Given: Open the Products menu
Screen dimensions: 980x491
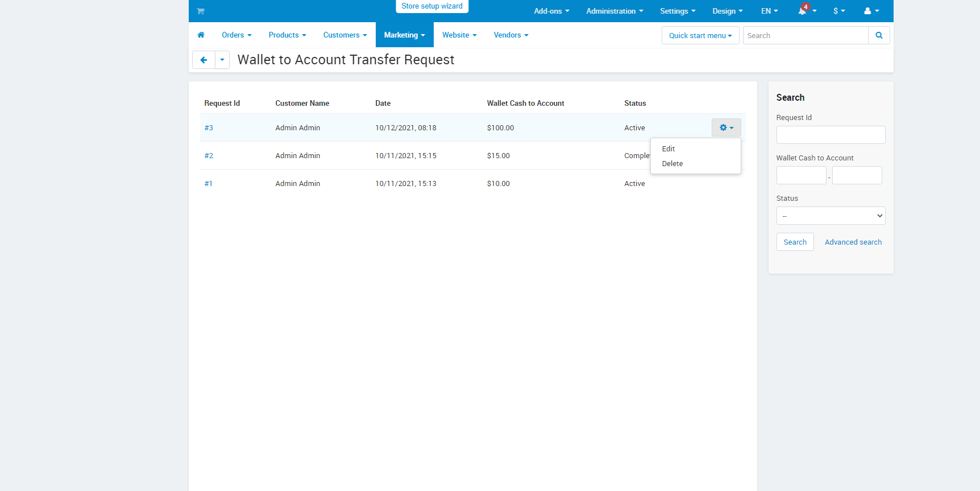Looking at the screenshot, I should coord(287,35).
